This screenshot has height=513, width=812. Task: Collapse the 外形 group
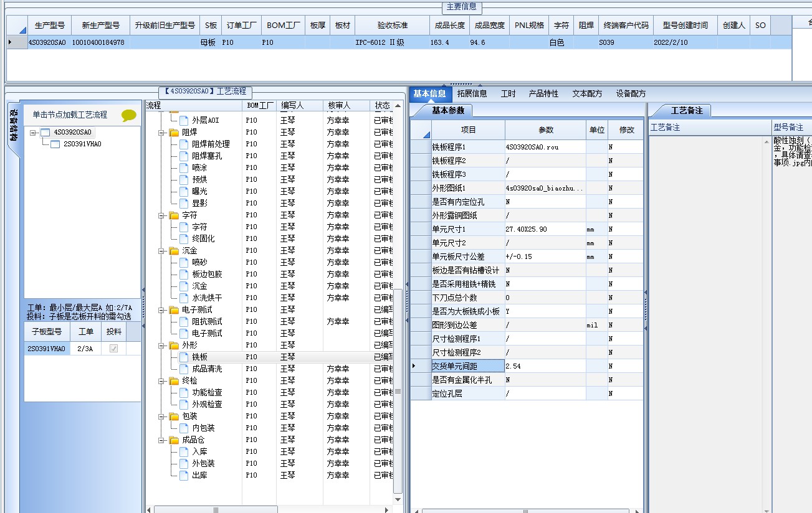(x=161, y=345)
